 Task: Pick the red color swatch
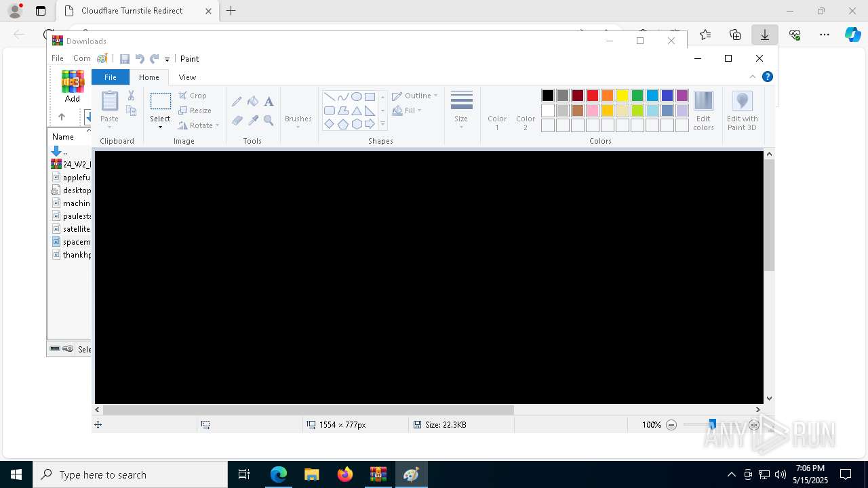coord(593,96)
